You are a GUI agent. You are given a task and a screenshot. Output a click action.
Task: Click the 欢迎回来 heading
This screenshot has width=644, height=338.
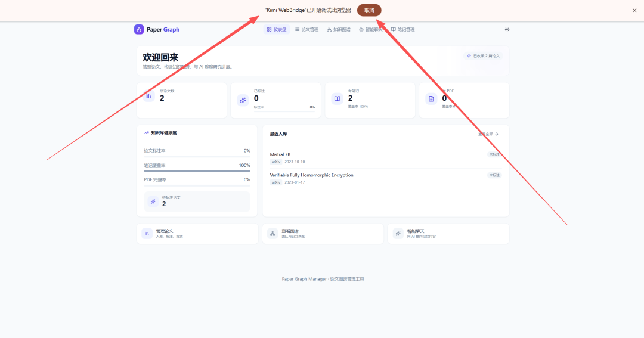[x=160, y=57]
